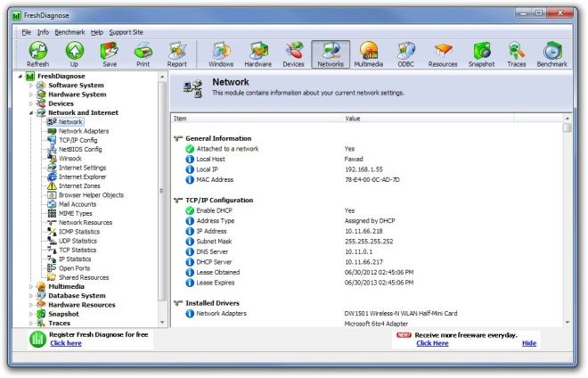Expand the Traces tree node

[31, 324]
